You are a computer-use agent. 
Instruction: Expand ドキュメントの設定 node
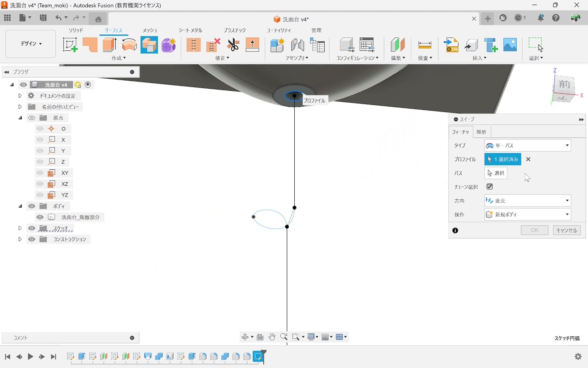coord(20,96)
